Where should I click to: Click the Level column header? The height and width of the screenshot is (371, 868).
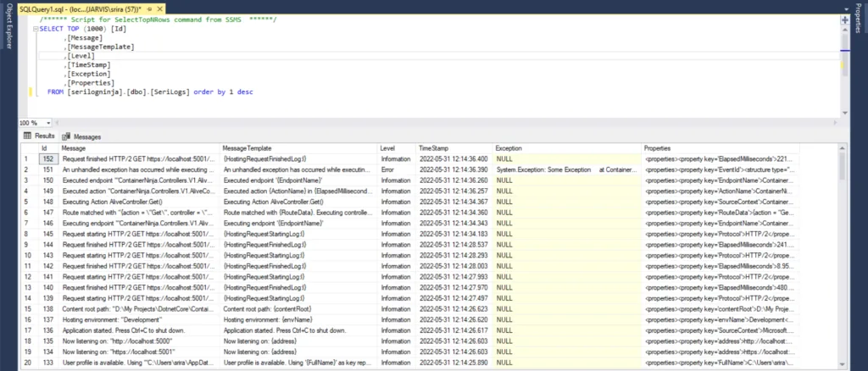pyautogui.click(x=397, y=148)
